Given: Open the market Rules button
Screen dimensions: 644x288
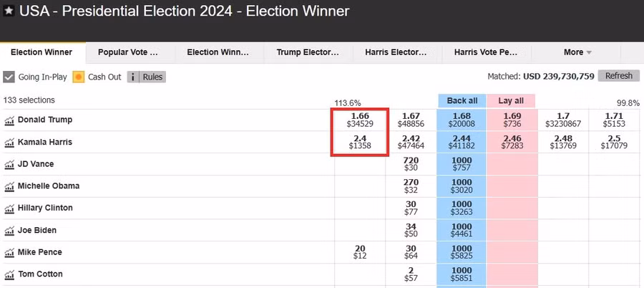Looking at the screenshot, I should pyautogui.click(x=147, y=77).
